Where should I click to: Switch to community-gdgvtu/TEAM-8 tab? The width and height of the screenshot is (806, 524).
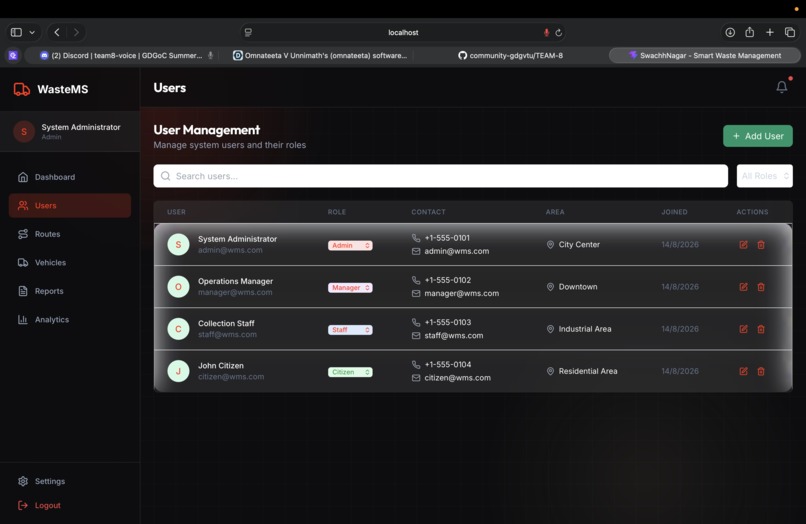pyautogui.click(x=510, y=56)
